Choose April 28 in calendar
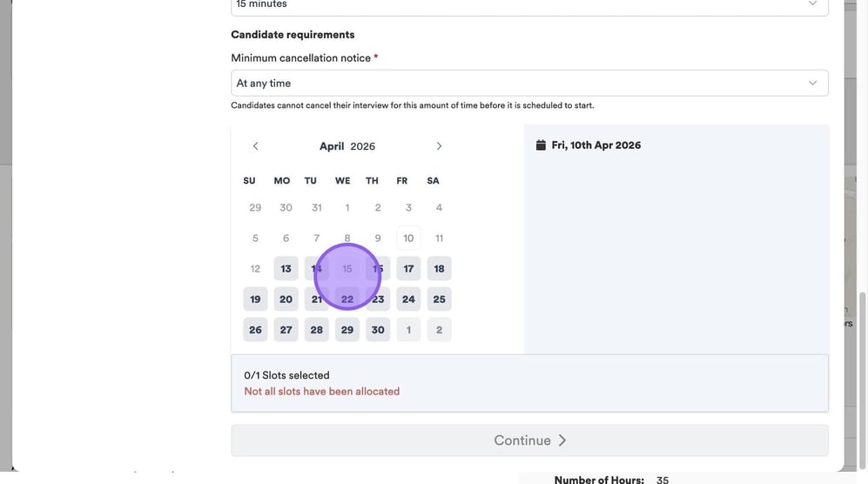Viewport: 868px width, 484px height. pyautogui.click(x=317, y=330)
